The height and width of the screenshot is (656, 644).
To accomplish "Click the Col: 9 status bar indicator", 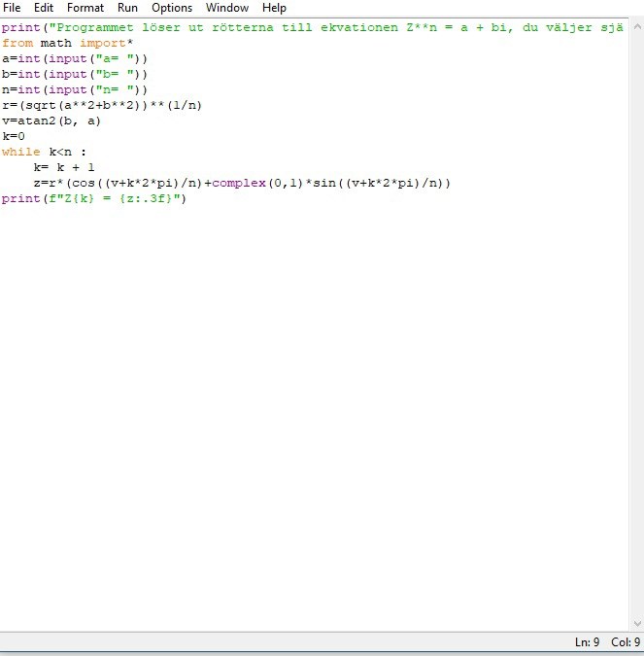I will click(x=626, y=642).
